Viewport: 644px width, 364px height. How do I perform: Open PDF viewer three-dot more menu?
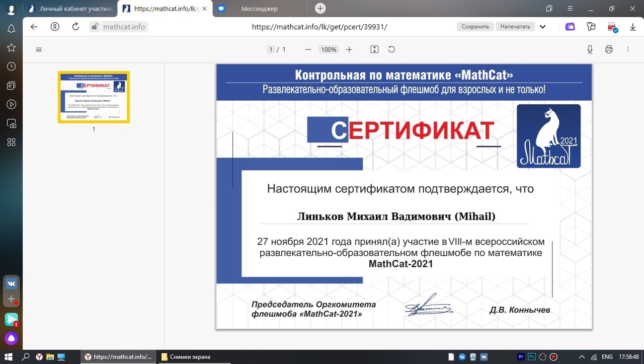tap(628, 49)
